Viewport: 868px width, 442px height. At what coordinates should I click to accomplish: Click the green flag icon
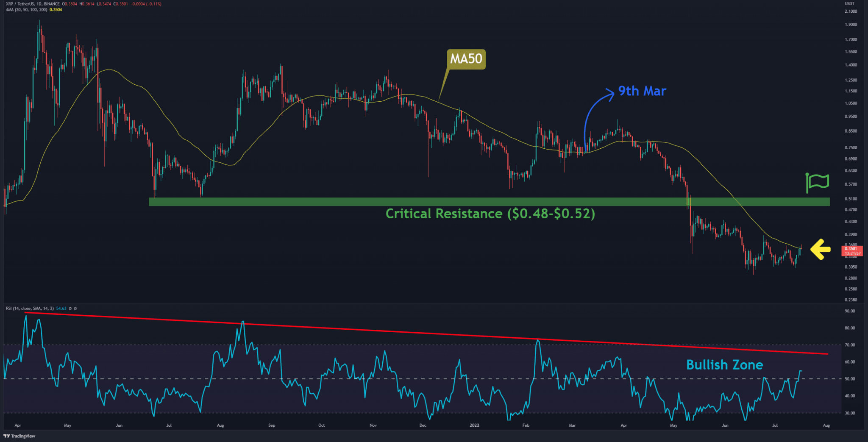[817, 182]
